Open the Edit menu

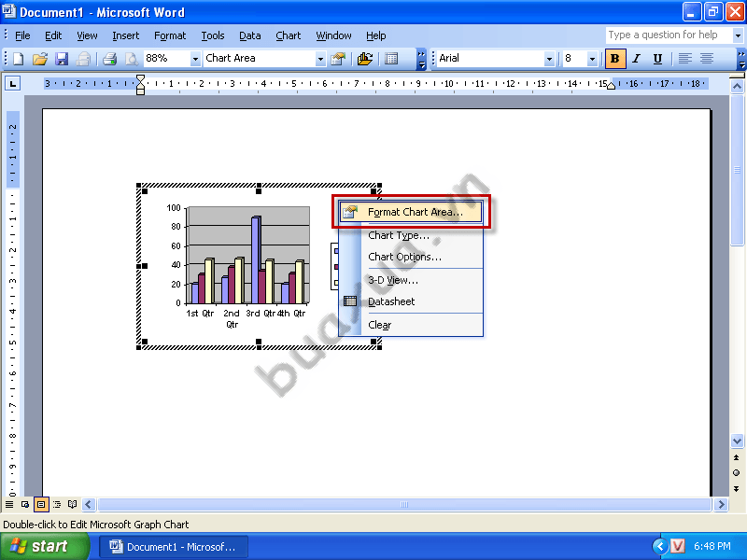tap(53, 35)
